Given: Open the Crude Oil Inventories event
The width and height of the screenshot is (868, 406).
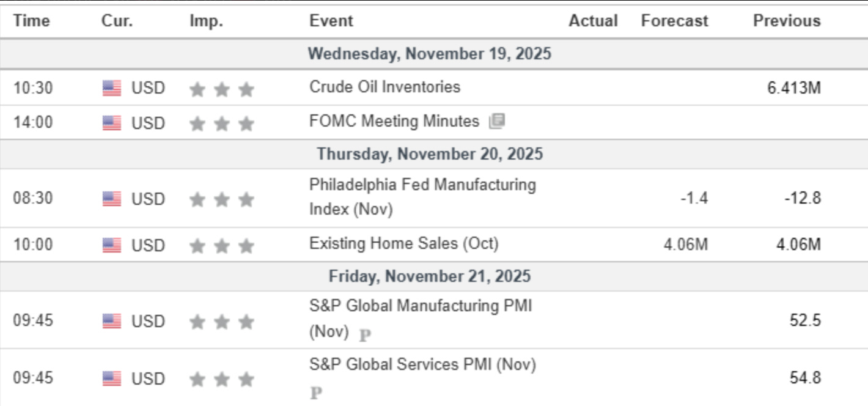Looking at the screenshot, I should [384, 87].
